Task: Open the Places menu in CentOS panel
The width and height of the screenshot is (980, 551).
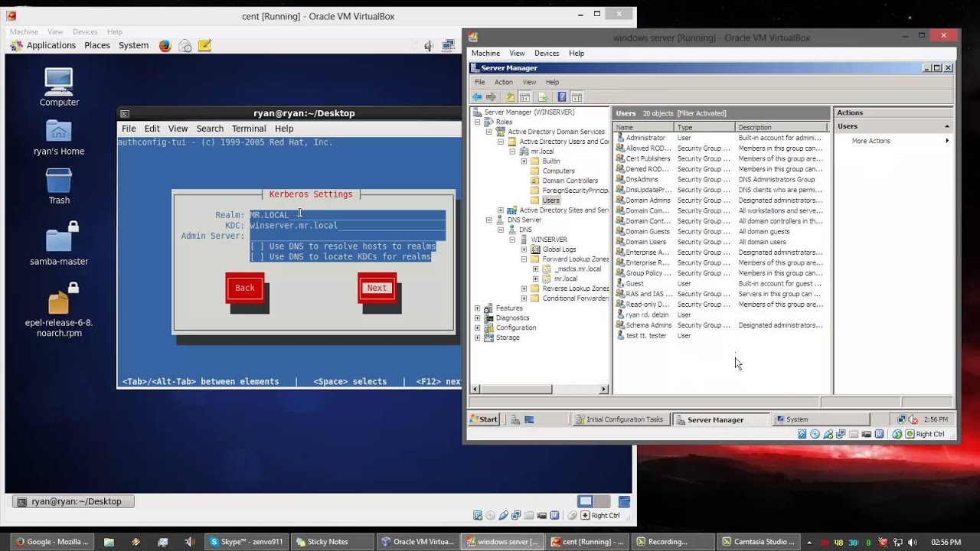Action: 97,46
